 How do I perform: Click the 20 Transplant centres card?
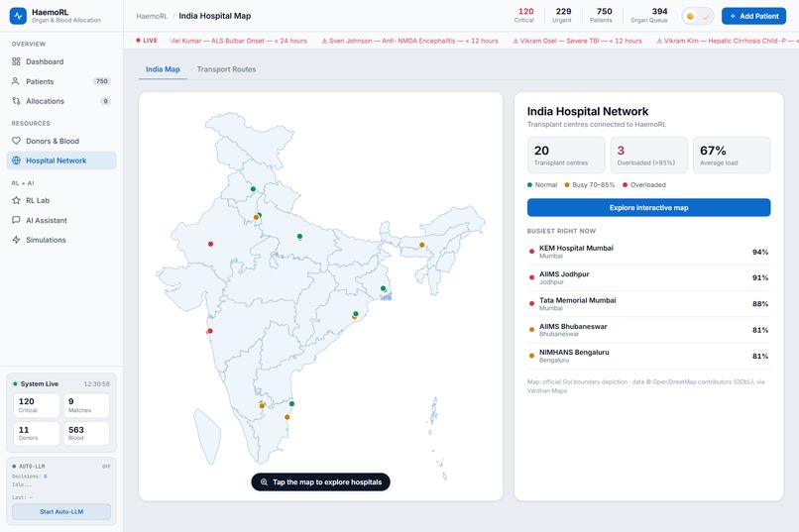pos(566,155)
